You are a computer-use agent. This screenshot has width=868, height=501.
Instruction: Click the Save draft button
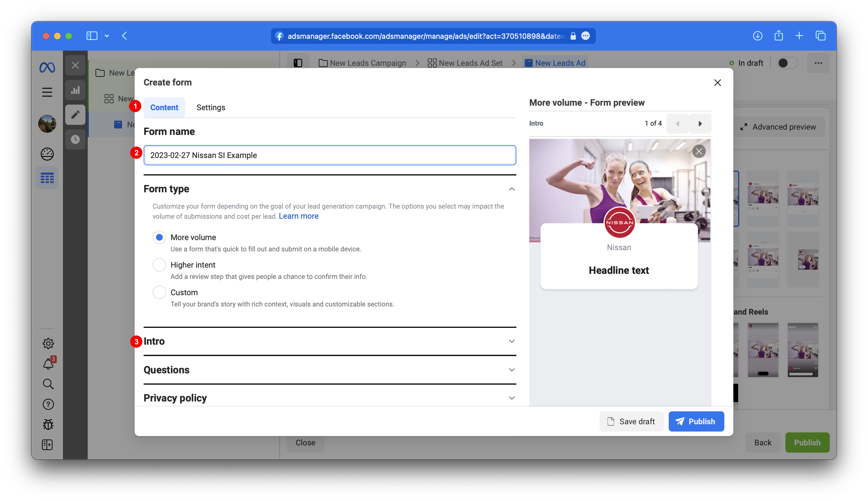click(631, 421)
